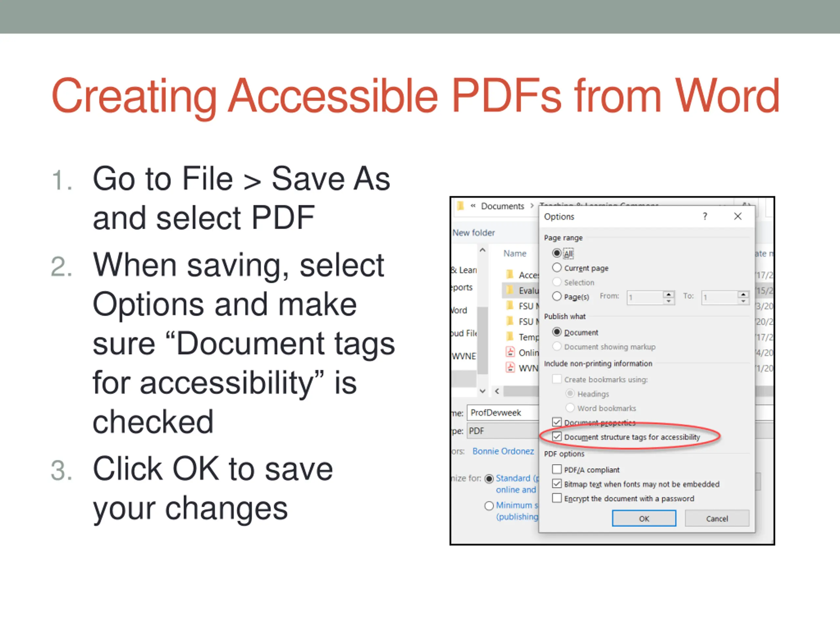Open the first FSU folder icon
The width and height of the screenshot is (840, 630).
click(510, 305)
